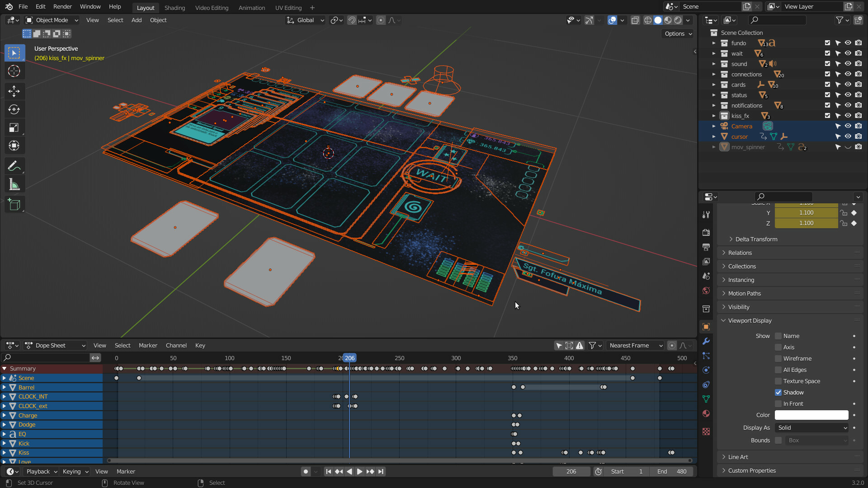Click the Scale Z value field

pyautogui.click(x=807, y=223)
